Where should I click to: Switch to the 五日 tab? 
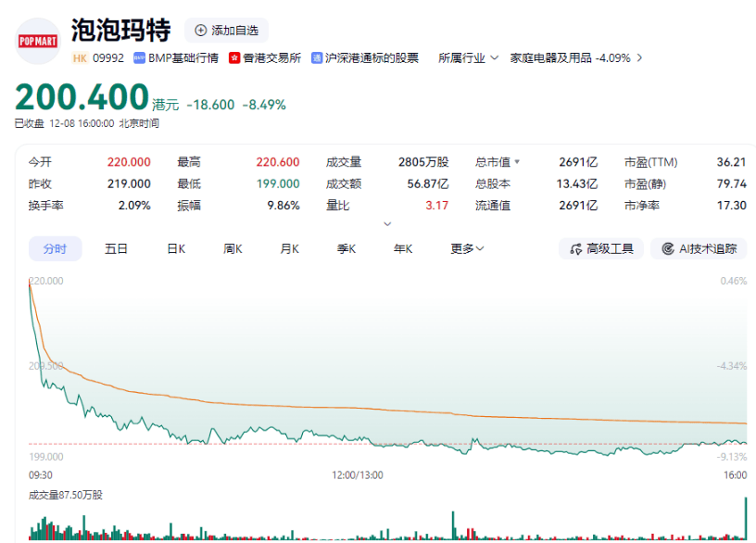pos(115,248)
